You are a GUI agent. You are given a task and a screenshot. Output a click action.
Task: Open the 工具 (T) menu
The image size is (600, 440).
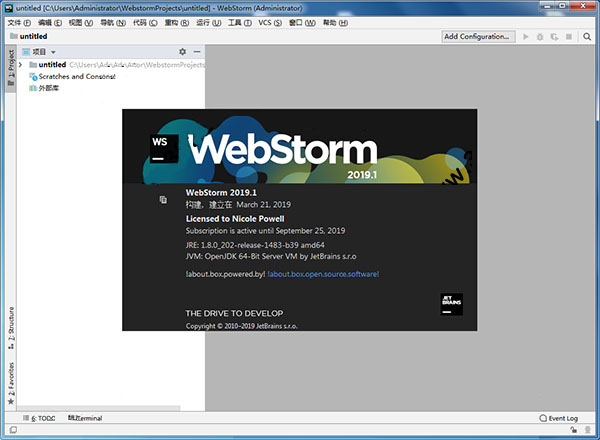[240, 23]
